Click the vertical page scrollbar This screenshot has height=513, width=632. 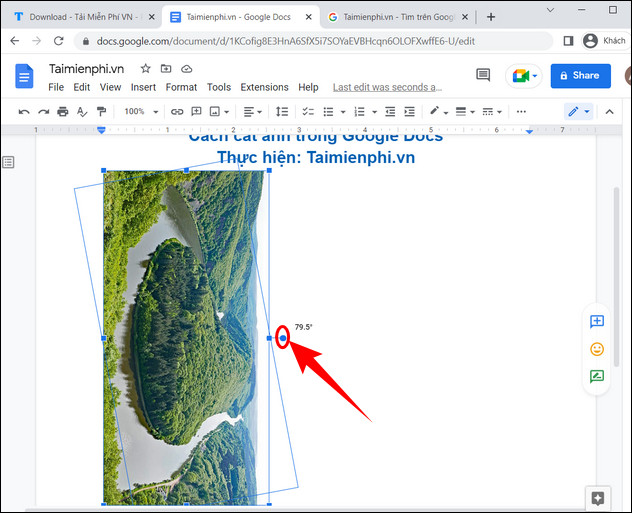(x=616, y=277)
